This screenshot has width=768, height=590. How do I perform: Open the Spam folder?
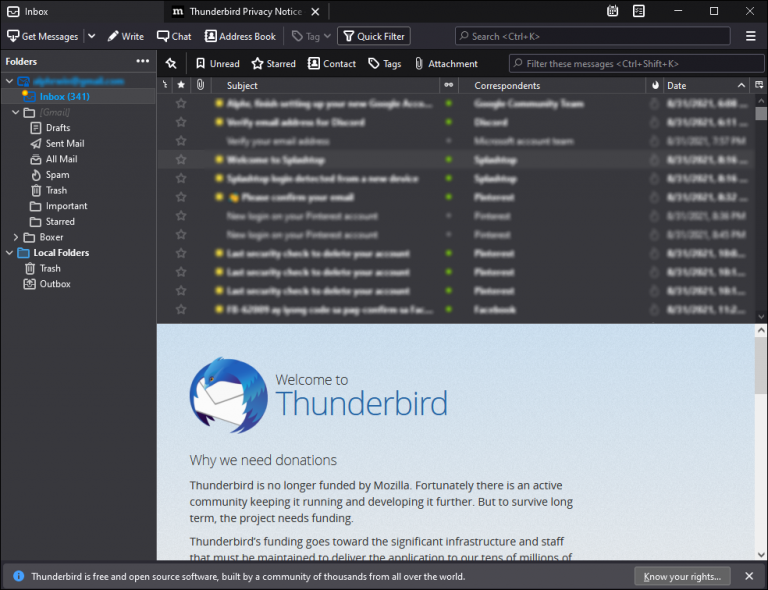coord(57,175)
